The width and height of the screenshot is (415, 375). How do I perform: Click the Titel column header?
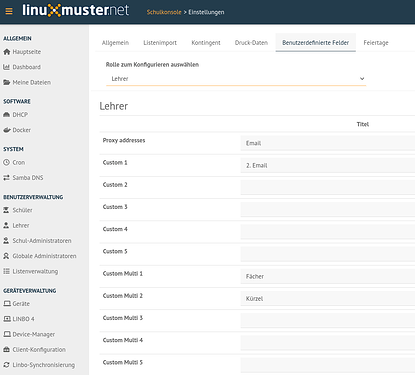click(363, 124)
